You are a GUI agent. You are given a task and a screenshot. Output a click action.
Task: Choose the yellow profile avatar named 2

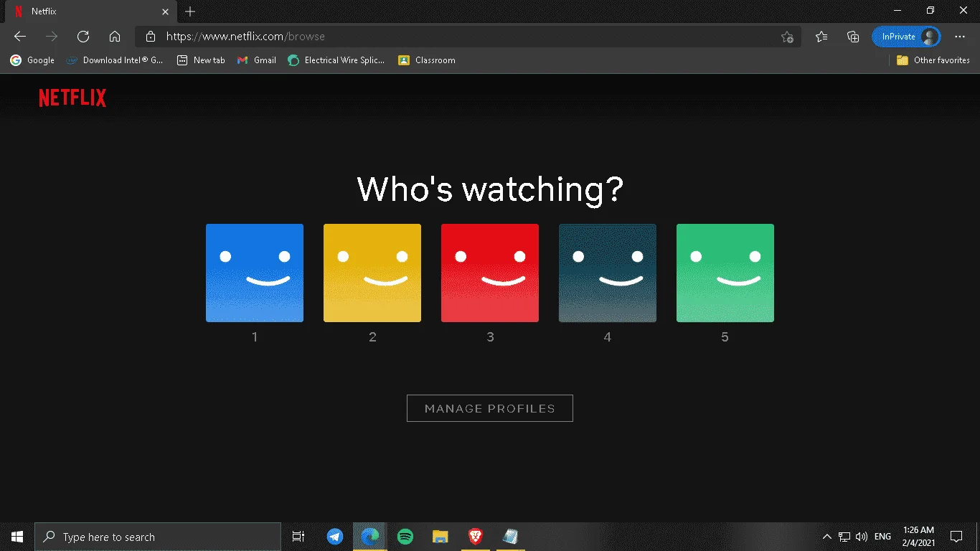click(x=372, y=273)
